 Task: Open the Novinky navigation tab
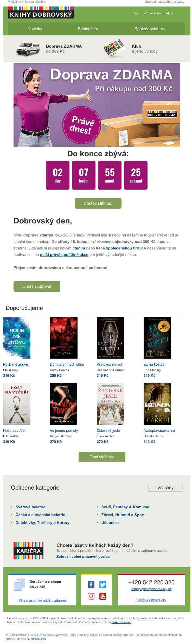pos(35,29)
